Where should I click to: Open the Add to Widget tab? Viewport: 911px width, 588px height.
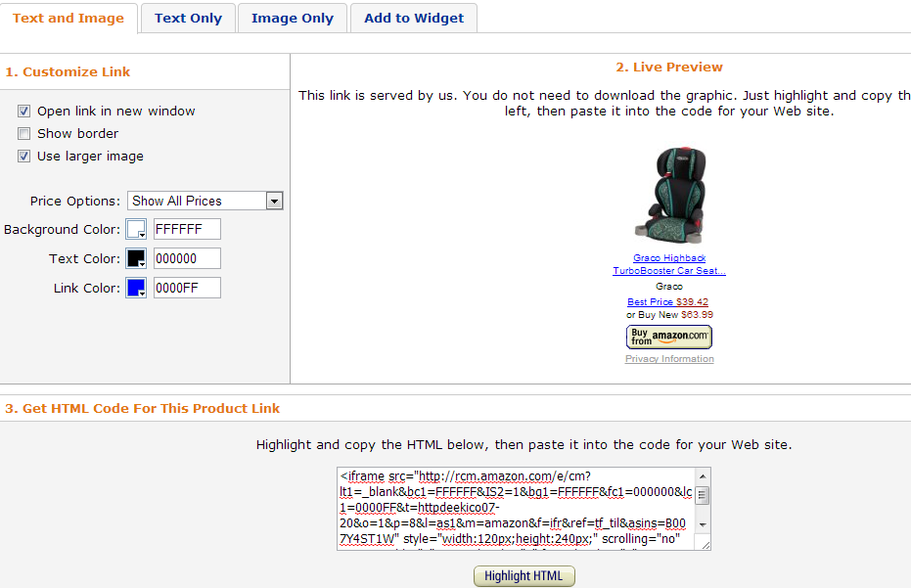414,18
